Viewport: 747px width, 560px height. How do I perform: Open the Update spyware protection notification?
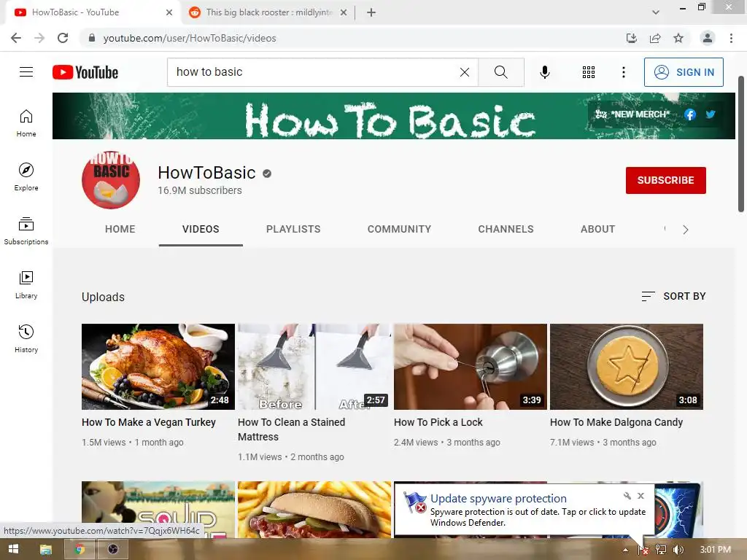tap(525, 510)
